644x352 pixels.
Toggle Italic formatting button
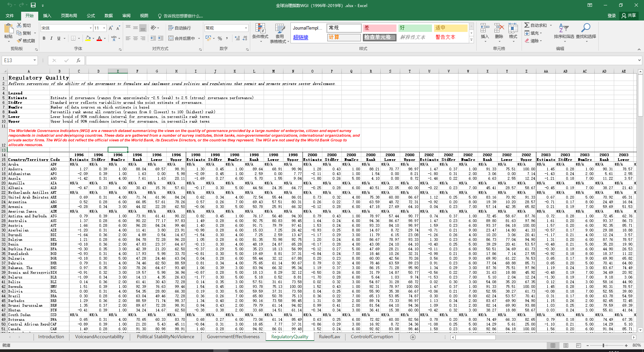click(x=51, y=38)
